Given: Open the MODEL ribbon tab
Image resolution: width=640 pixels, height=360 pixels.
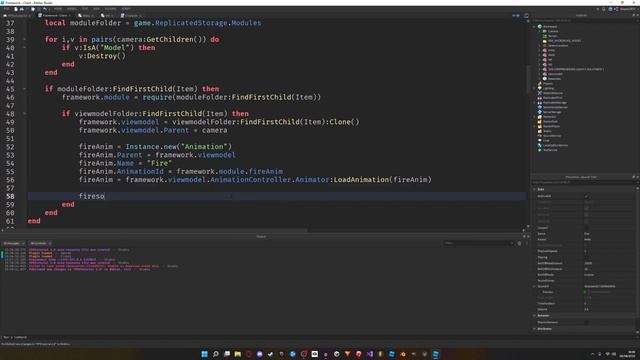Looking at the screenshot, I should 71,9.
